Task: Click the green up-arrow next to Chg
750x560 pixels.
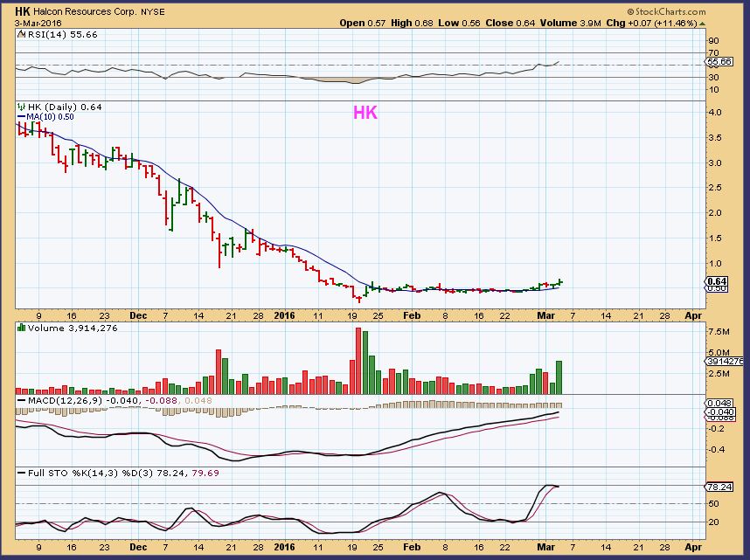Action: click(702, 24)
